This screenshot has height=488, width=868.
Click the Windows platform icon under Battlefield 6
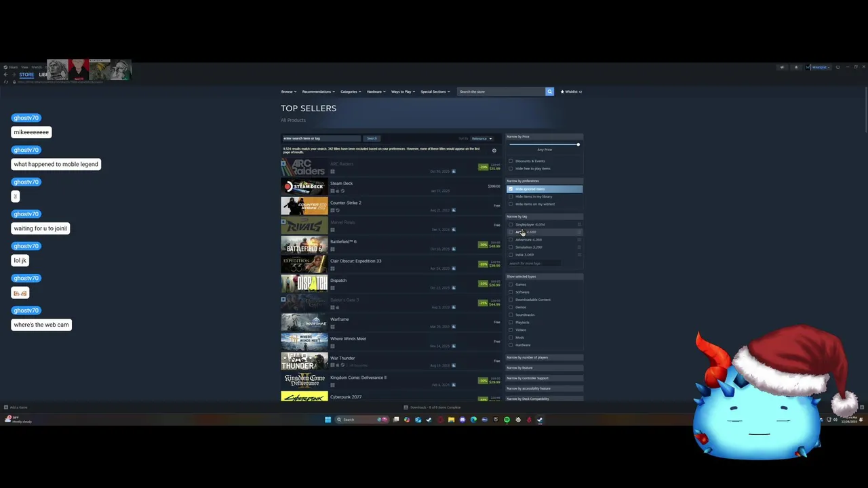click(332, 249)
